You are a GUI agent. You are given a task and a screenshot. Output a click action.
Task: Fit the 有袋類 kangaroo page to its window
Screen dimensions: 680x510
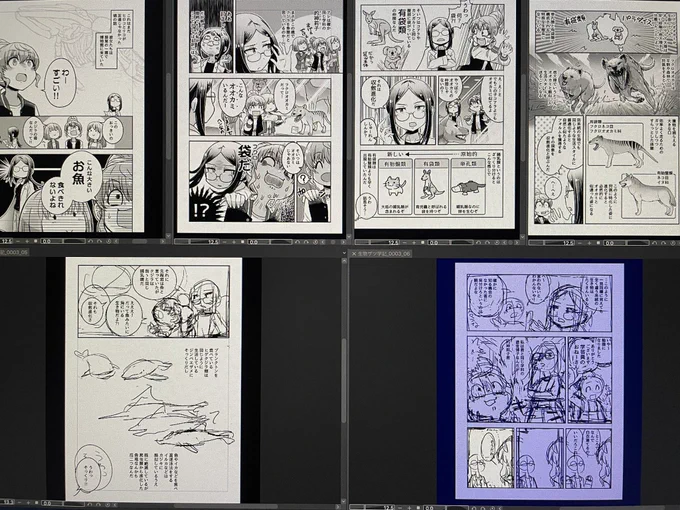(422, 242)
